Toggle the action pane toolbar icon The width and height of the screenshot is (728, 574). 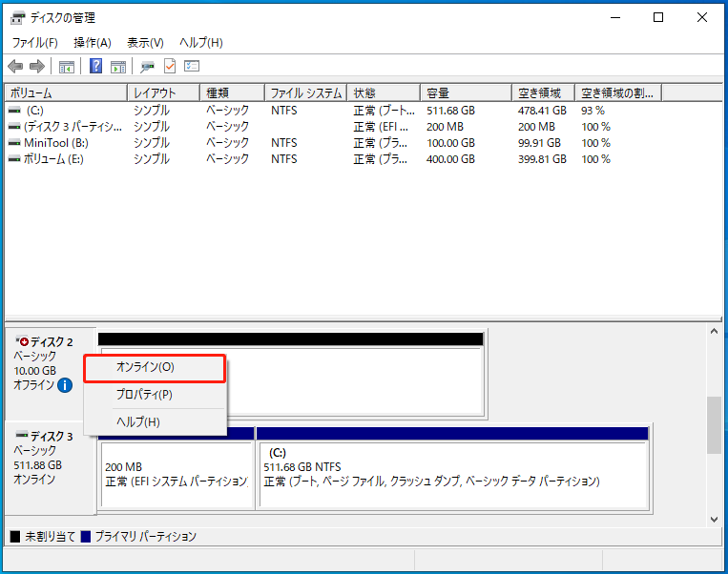(118, 67)
